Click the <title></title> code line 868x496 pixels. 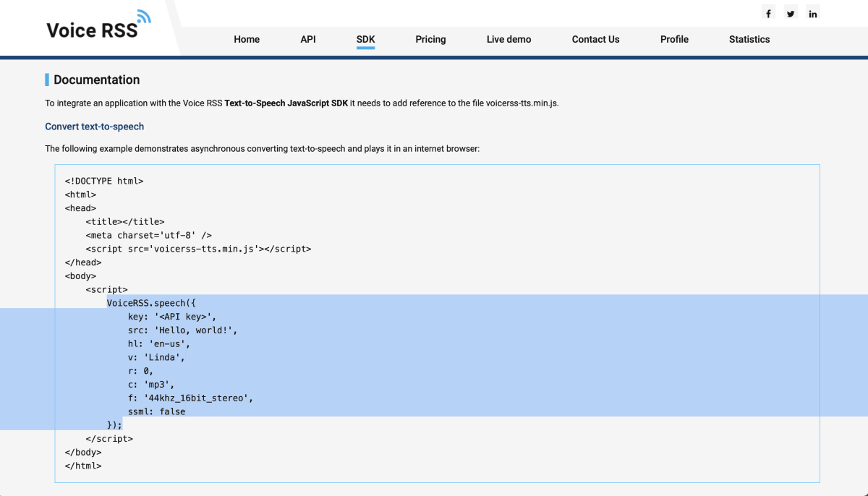coord(125,221)
